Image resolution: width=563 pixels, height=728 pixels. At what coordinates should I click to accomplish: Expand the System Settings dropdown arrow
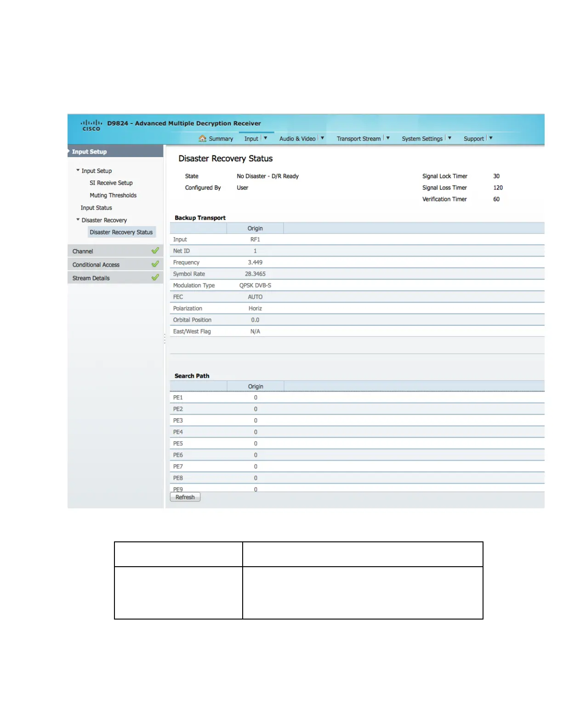(x=449, y=138)
